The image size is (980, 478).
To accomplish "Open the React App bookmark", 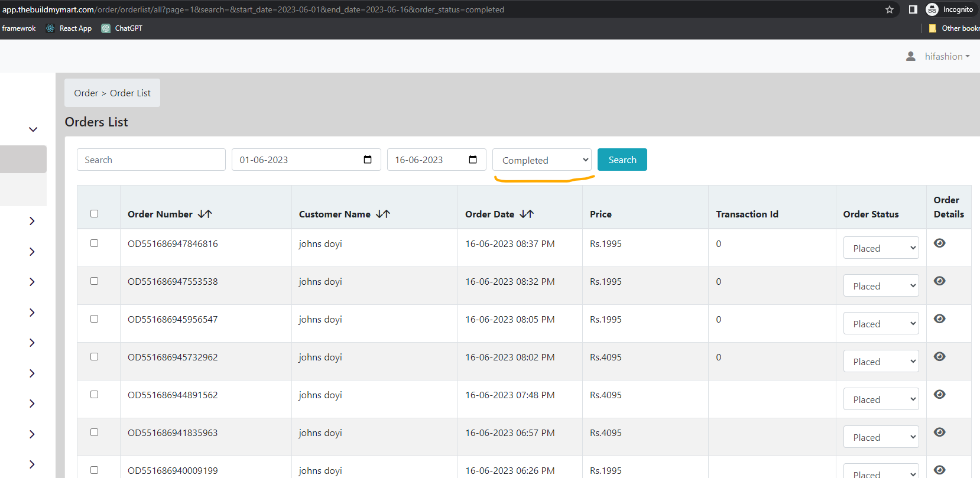I will [69, 28].
